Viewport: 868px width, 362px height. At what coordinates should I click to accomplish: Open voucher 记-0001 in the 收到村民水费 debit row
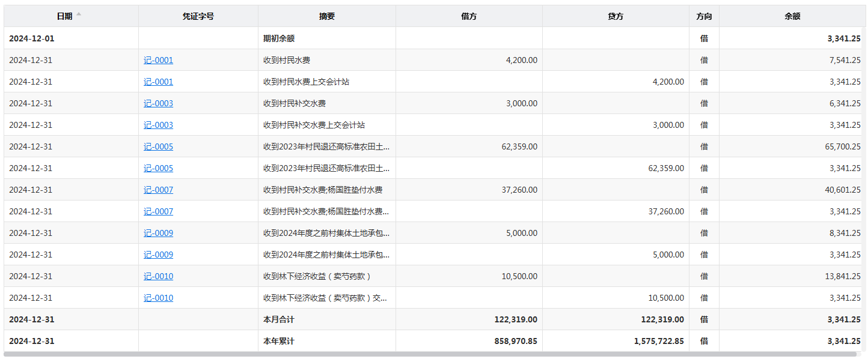(x=158, y=60)
